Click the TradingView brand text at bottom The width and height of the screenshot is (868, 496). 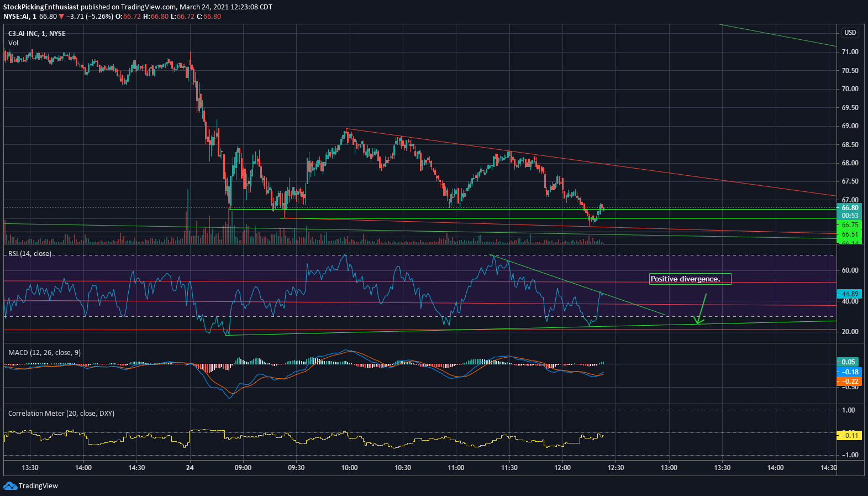pyautogui.click(x=38, y=486)
